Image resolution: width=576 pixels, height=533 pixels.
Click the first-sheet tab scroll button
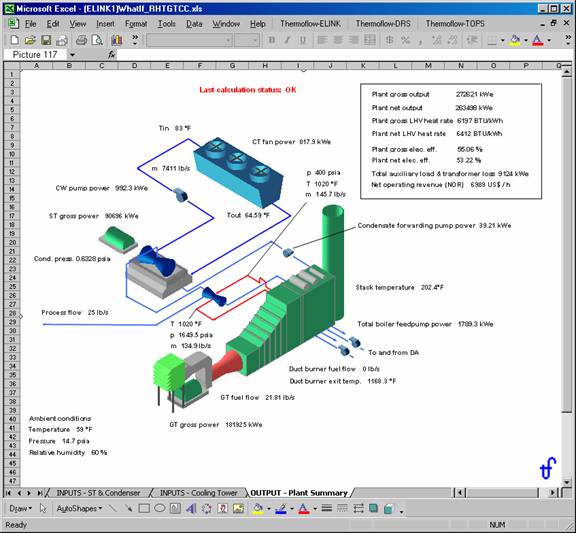click(x=9, y=493)
